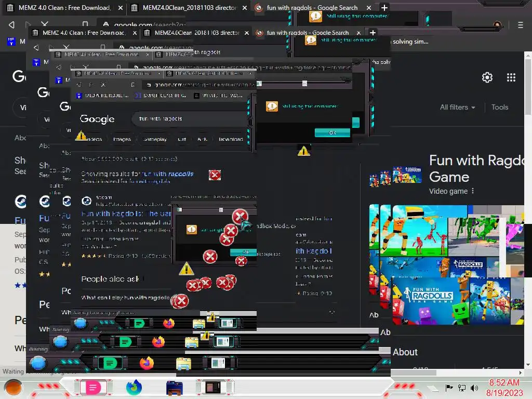The width and height of the screenshot is (532, 399).
Task: Click the innermost 'fun with ragdols' search field
Action: (190, 119)
